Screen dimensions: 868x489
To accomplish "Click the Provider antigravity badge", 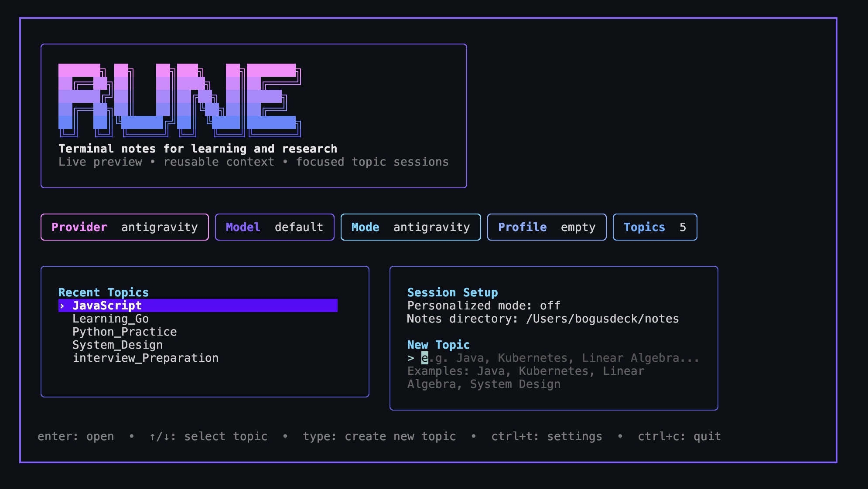I will point(125,227).
